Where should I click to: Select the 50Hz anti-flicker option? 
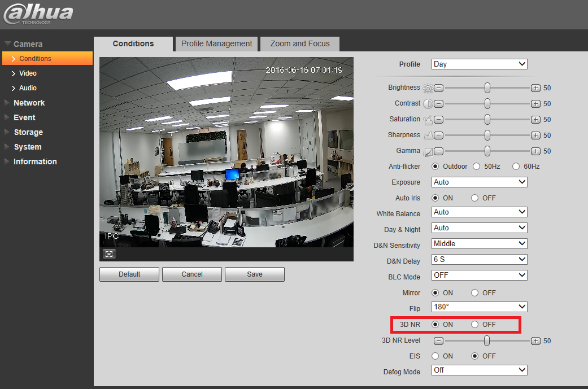pyautogui.click(x=476, y=167)
